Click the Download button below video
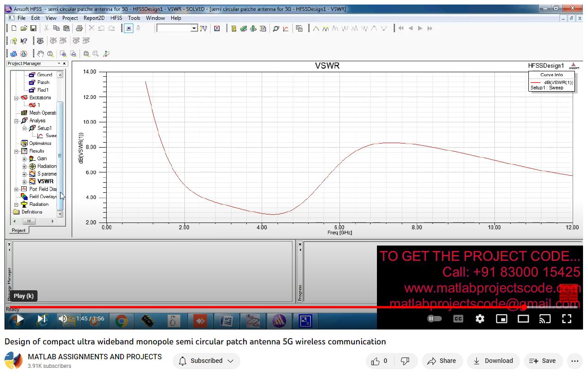Screen dimensions: 588x376 [493, 361]
